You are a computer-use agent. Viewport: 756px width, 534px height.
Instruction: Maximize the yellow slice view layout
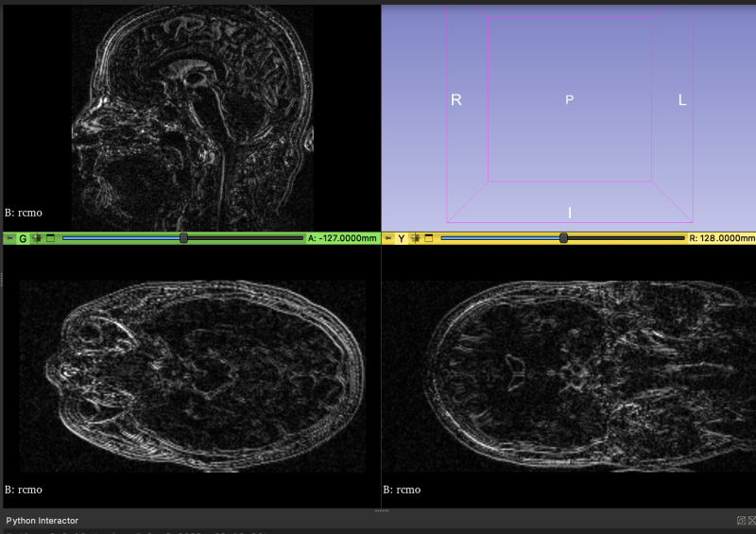coord(429,238)
